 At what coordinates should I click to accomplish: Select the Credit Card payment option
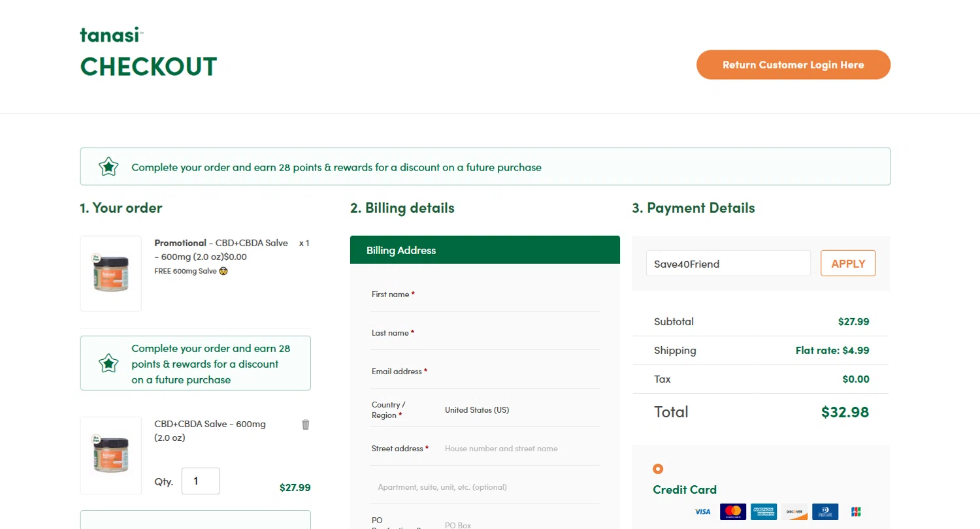658,468
